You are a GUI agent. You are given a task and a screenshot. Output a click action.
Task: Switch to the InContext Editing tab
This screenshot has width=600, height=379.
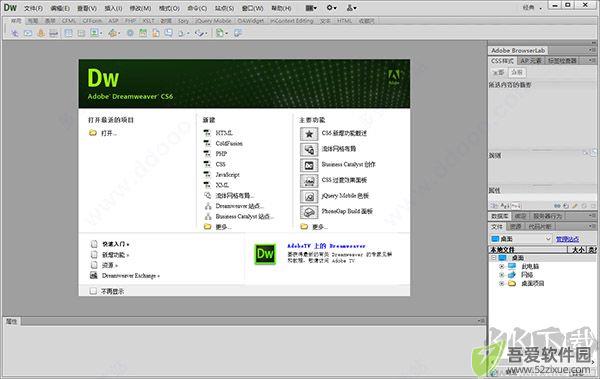292,21
